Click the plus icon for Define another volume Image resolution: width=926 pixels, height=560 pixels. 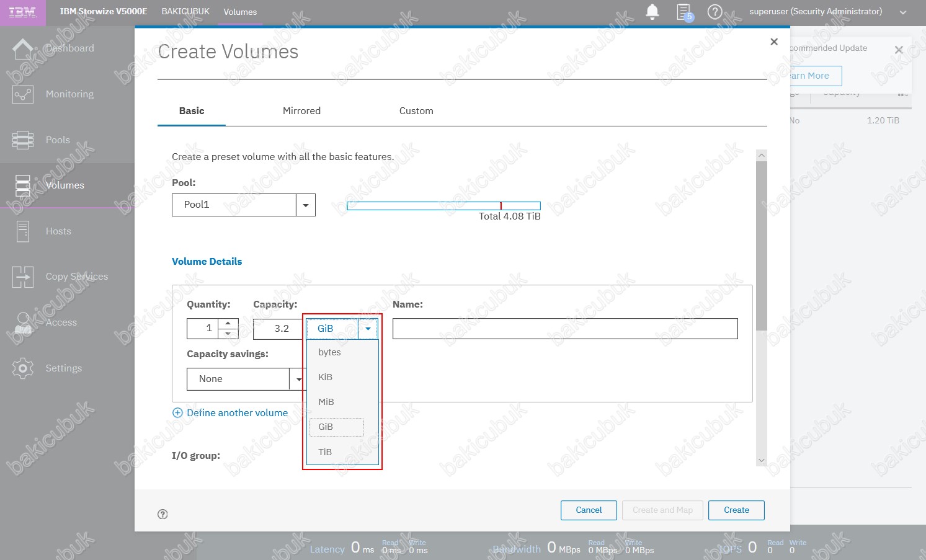click(x=177, y=413)
